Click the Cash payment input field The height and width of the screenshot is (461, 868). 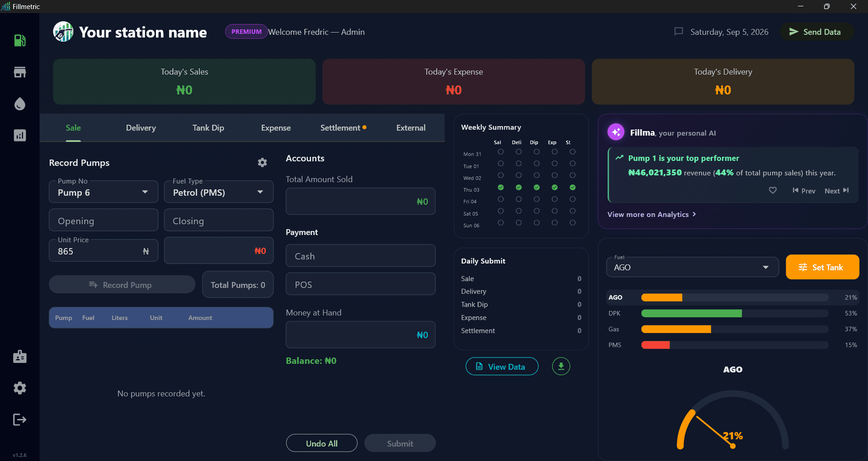[360, 256]
